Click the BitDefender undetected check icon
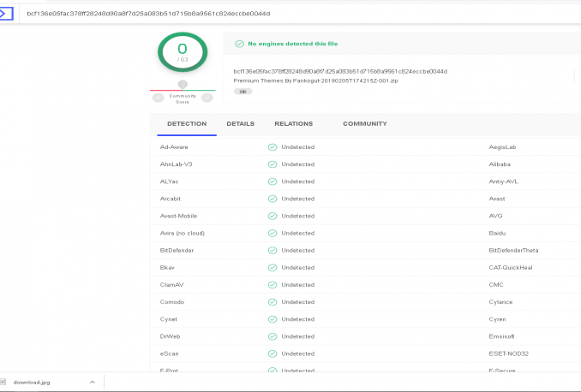Viewport: 581px width, 392px height. [x=272, y=250]
